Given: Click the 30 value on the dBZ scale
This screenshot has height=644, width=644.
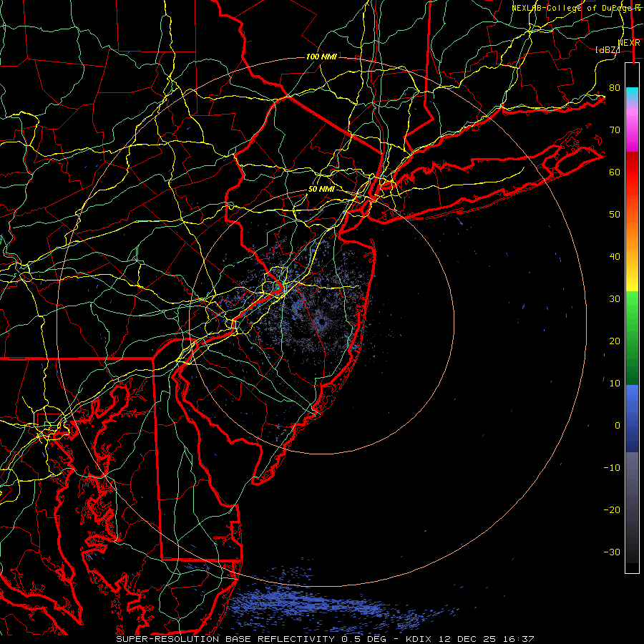Looking at the screenshot, I should coord(615,298).
